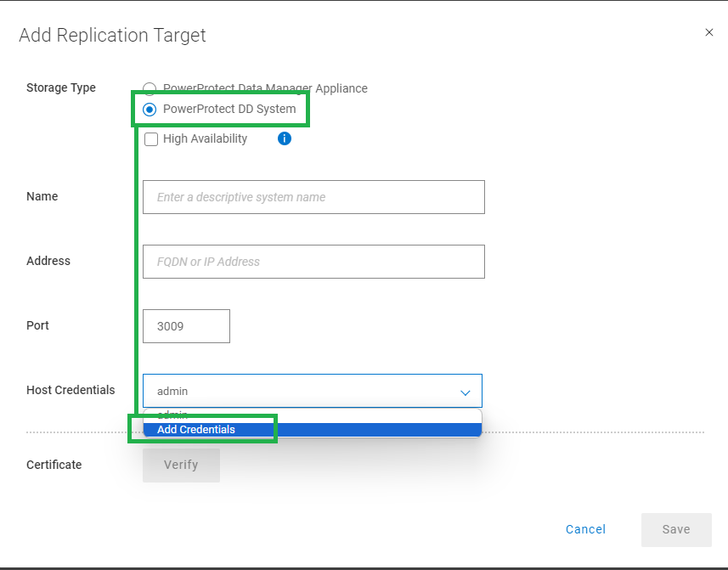Click the FQDN or IP Address field
Screen dimensions: 728x570
coord(313,261)
